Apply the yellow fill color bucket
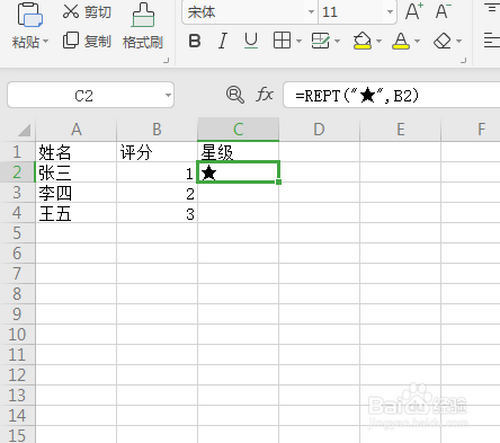Image resolution: width=500 pixels, height=443 pixels. coord(362,41)
